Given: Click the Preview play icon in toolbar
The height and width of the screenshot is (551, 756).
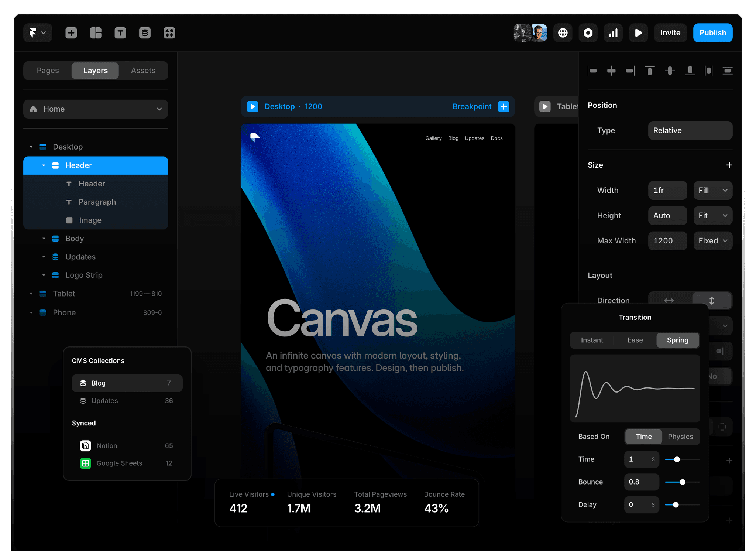Looking at the screenshot, I should tap(638, 33).
